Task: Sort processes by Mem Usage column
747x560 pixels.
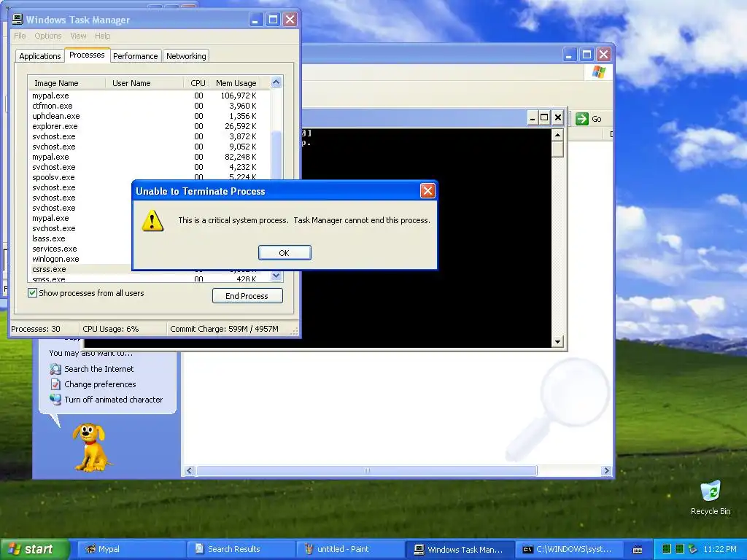Action: (236, 83)
